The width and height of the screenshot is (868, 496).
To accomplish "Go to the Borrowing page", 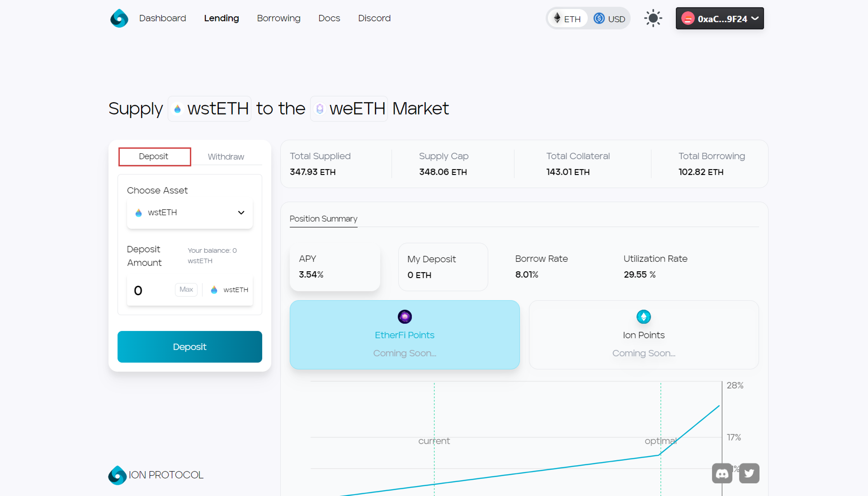I will (278, 18).
